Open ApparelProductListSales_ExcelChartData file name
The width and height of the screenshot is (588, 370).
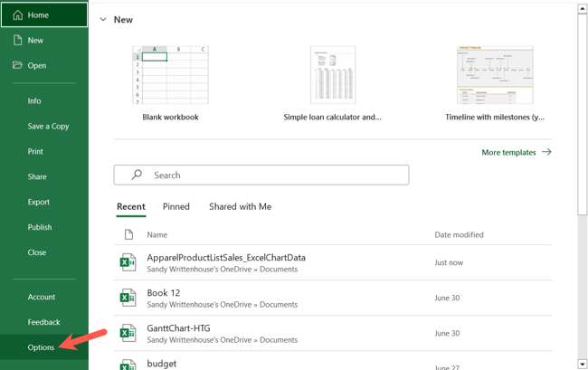click(x=226, y=258)
